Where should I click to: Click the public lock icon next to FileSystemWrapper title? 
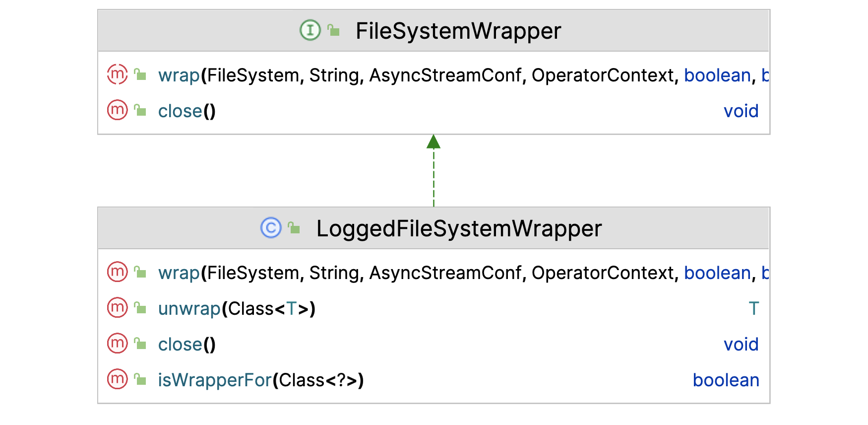[x=334, y=30]
